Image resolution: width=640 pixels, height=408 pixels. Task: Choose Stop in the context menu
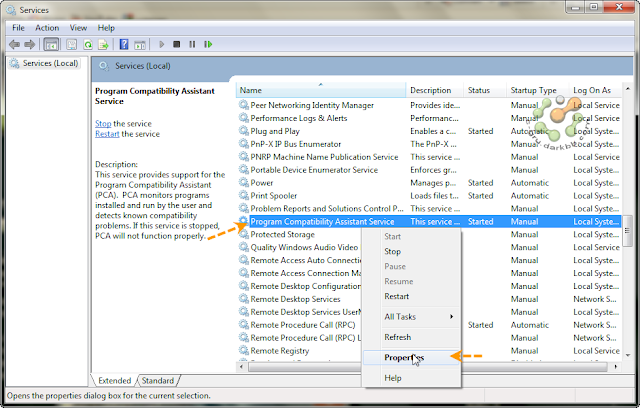coord(411,251)
